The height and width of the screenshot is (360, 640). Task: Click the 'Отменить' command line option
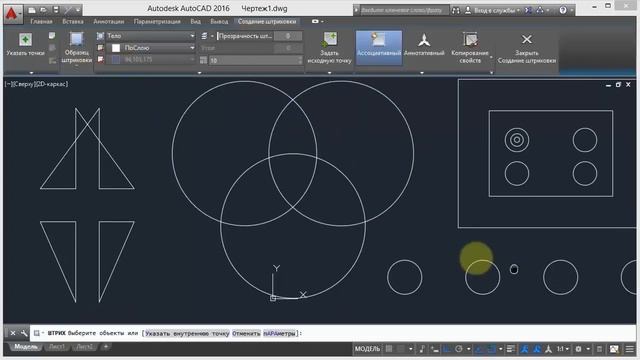point(246,333)
